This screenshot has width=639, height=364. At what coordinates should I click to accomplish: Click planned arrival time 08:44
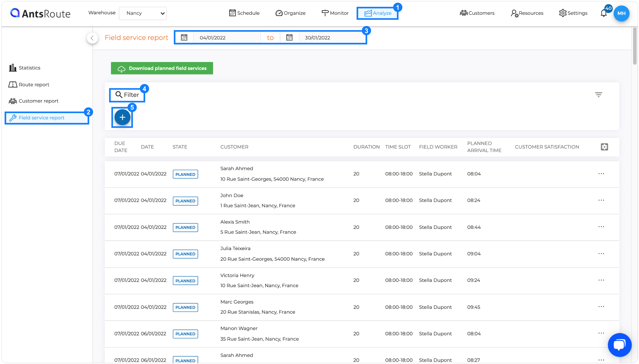pos(474,227)
